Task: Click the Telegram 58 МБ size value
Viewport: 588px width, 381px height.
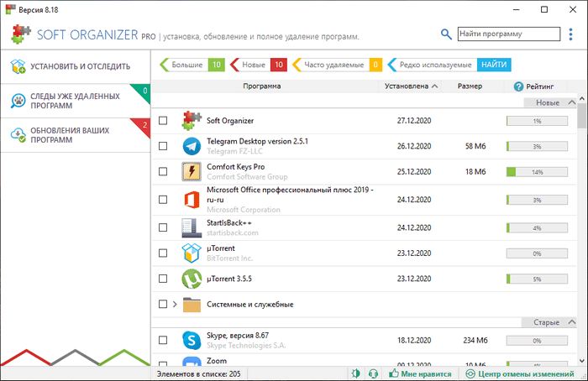Action: click(x=475, y=146)
